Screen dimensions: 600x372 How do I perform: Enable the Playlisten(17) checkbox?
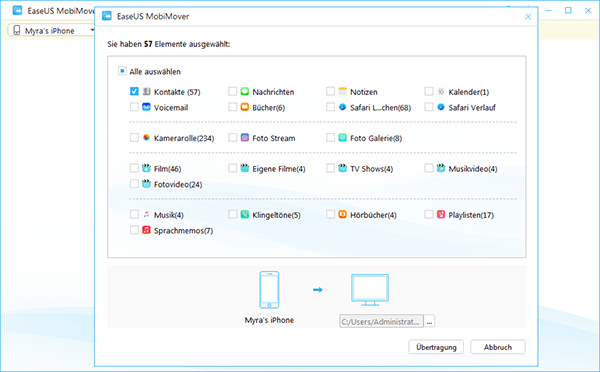[x=429, y=215]
